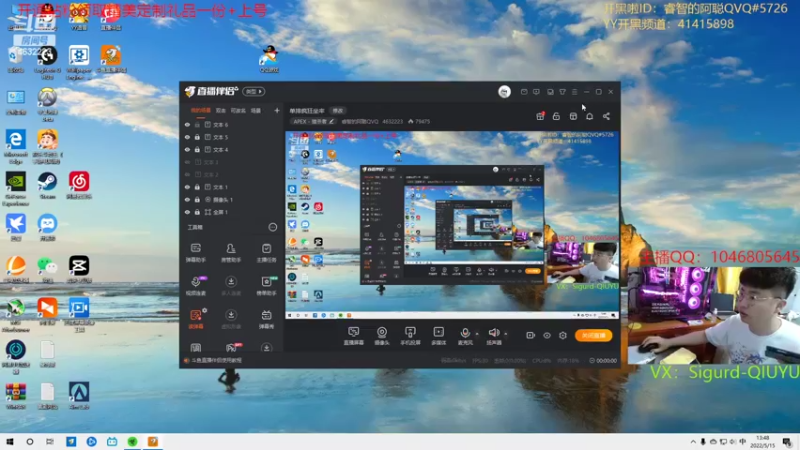Viewport: 800px width, 450px height.
Task: Click the pencil edit icon beside APEX category
Action: click(x=331, y=121)
